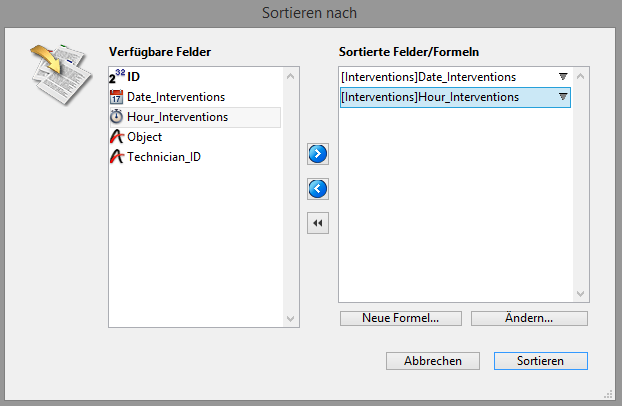Click the text icon beside Technician_ID
Image resolution: width=622 pixels, height=406 pixels.
tap(117, 157)
